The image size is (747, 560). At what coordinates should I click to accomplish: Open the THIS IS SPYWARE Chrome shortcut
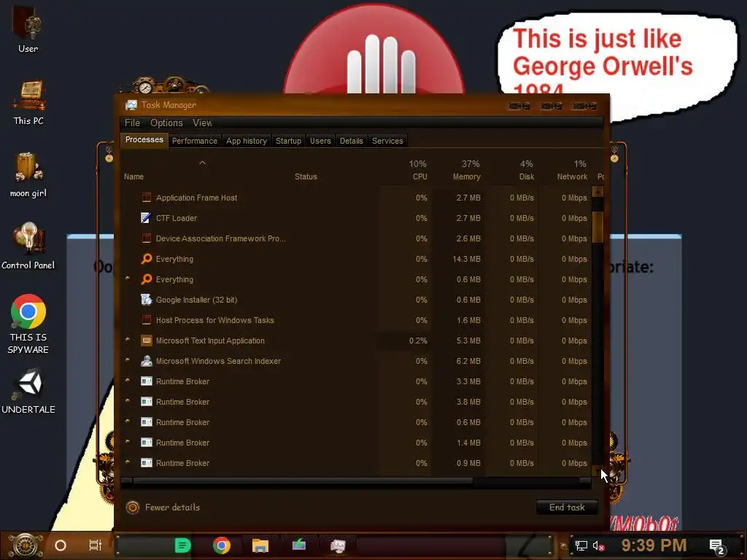pos(28,324)
